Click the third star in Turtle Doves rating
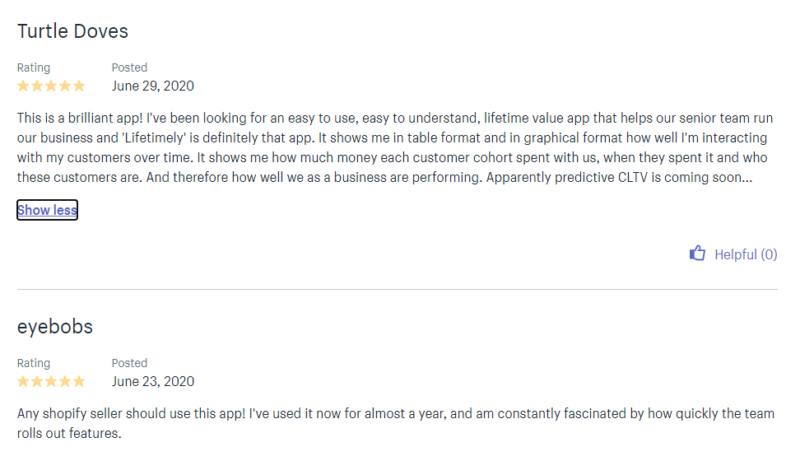The width and height of the screenshot is (800, 461). pyautogui.click(x=51, y=86)
